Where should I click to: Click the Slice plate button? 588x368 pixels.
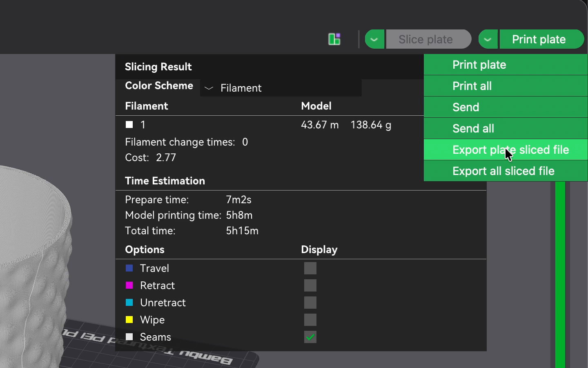pyautogui.click(x=428, y=39)
